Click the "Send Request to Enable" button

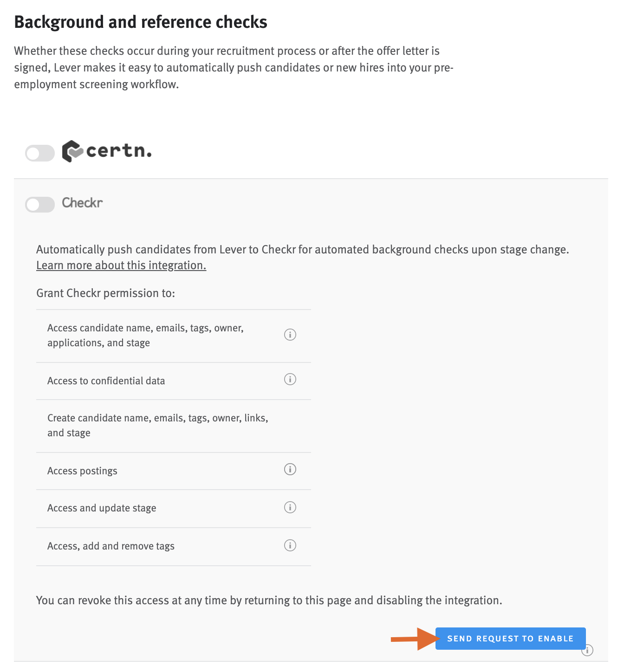coord(510,639)
